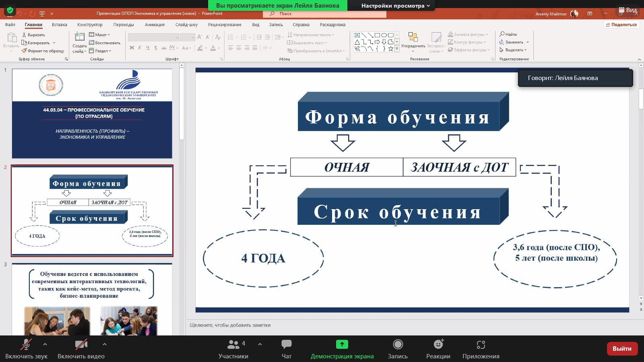Open the Вставка ribbon tab

[59, 25]
